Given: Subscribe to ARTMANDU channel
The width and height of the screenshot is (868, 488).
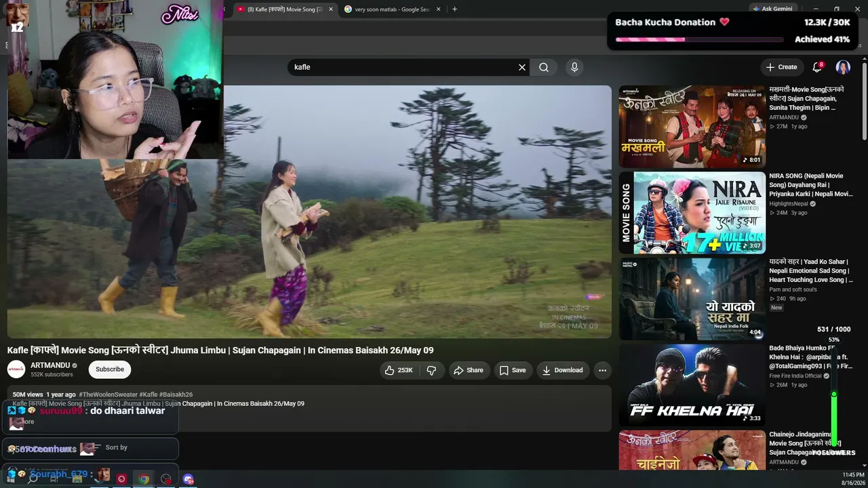Looking at the screenshot, I should click(110, 369).
